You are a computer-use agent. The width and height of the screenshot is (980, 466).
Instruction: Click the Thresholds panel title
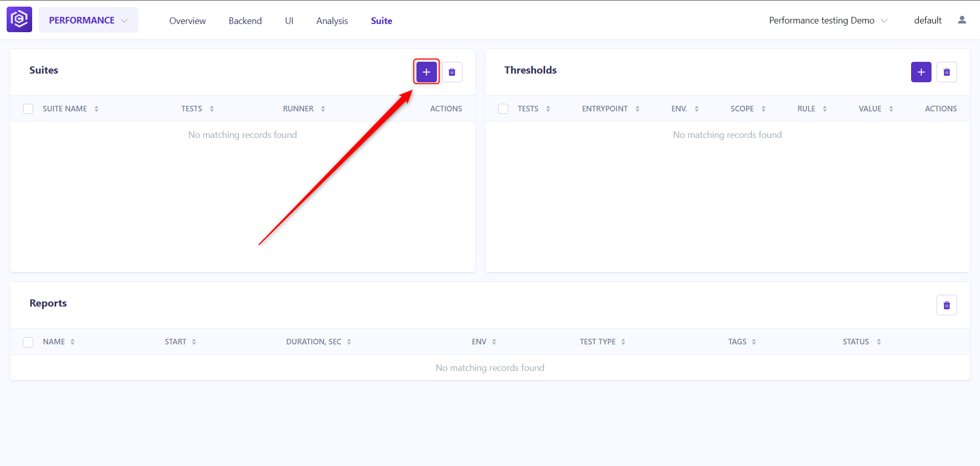tap(530, 70)
